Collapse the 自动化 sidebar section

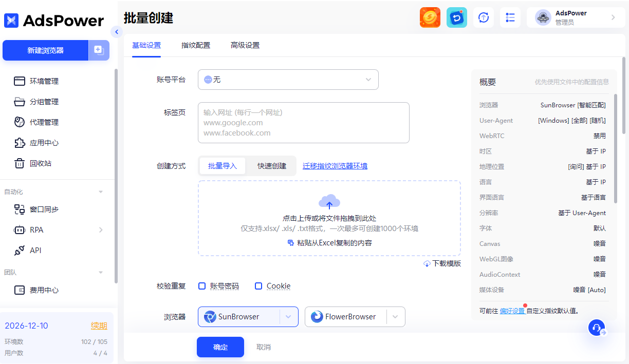click(101, 191)
